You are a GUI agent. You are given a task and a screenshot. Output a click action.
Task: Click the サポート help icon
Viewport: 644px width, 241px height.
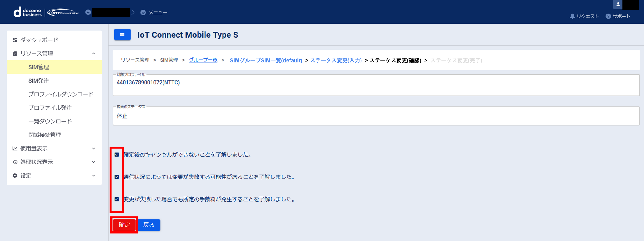click(x=609, y=17)
